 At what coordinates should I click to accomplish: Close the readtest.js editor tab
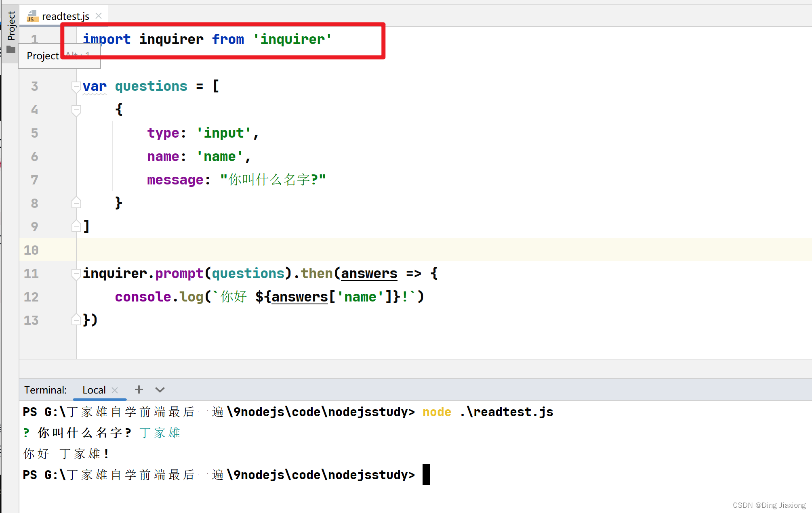[98, 16]
